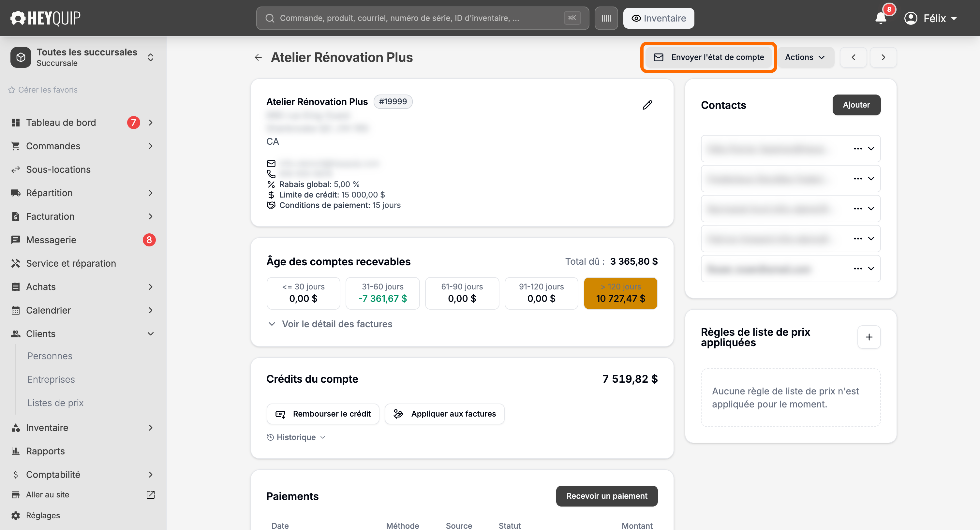Click the global search input field
The width and height of the screenshot is (980, 530).
click(x=422, y=18)
